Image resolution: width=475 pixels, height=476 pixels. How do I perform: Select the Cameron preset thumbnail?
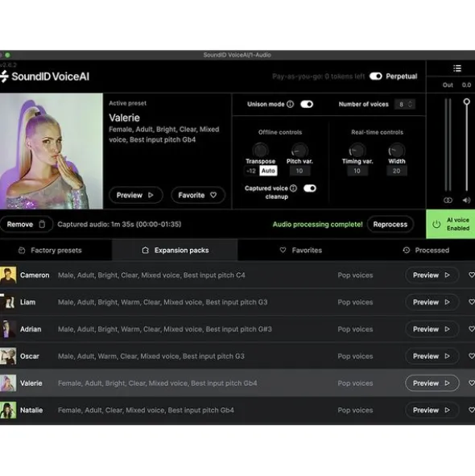8,275
